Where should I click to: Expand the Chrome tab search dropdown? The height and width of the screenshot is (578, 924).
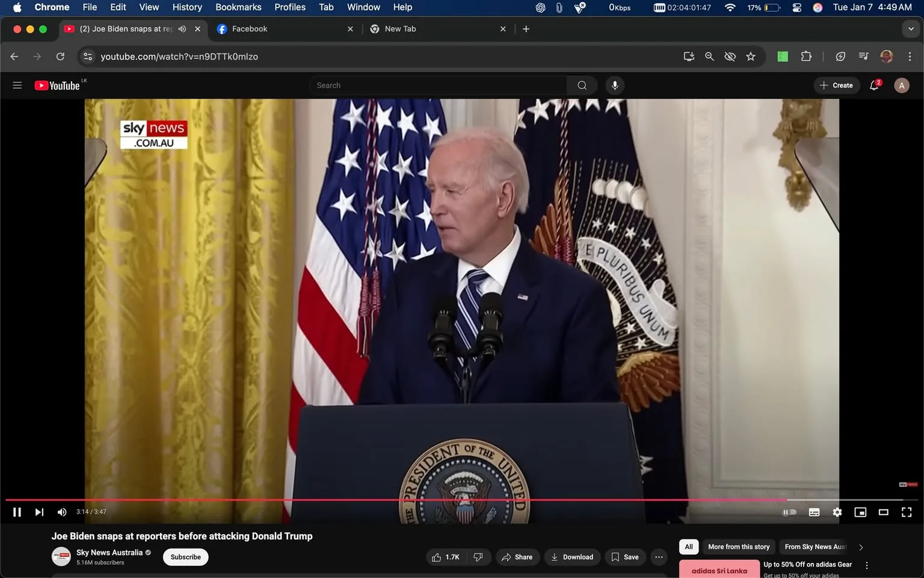(x=911, y=29)
